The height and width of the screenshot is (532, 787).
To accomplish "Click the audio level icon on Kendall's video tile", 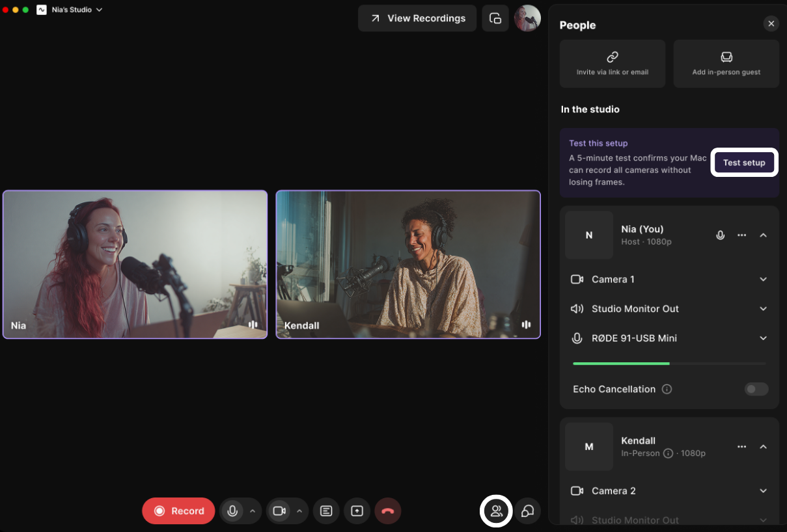I will (526, 325).
